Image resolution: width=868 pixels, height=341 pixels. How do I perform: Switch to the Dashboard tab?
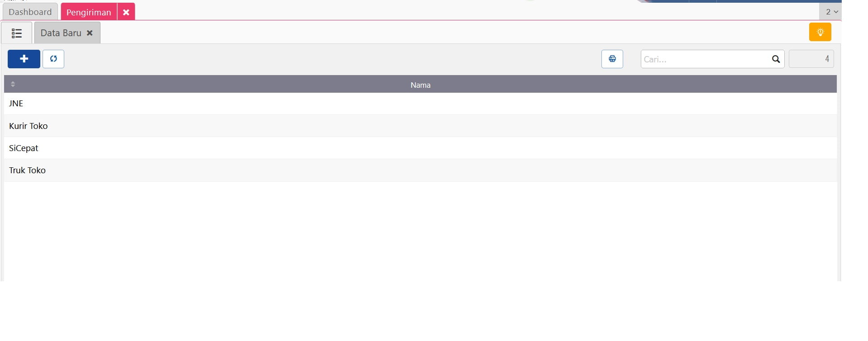30,12
